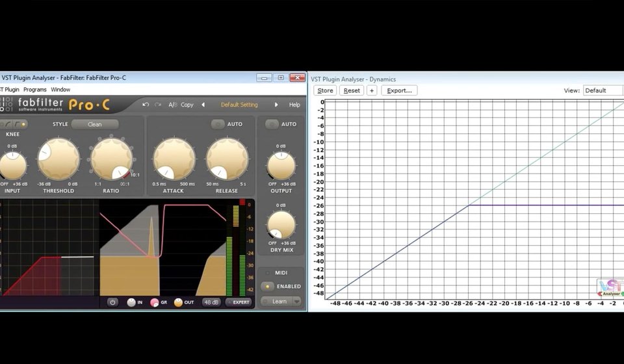Open the Window menu
The image size is (624, 364).
[x=60, y=90]
